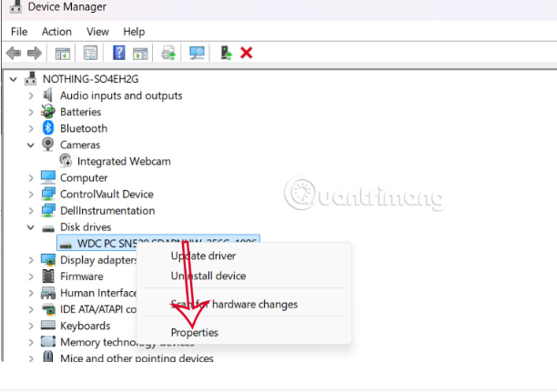This screenshot has height=392, width=557.
Task: Click the red X Uninstall device icon
Action: [x=246, y=54]
